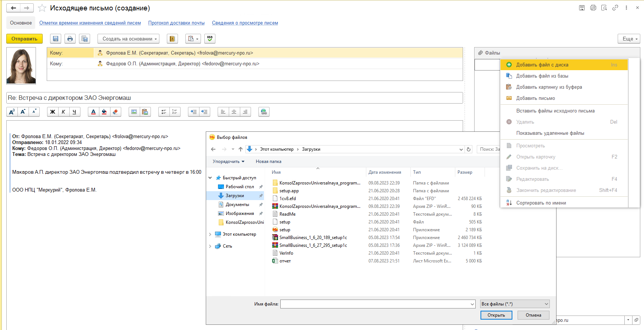
Task: Expand the "Все файлы (*.*)" file type combo
Action: [x=546, y=304]
